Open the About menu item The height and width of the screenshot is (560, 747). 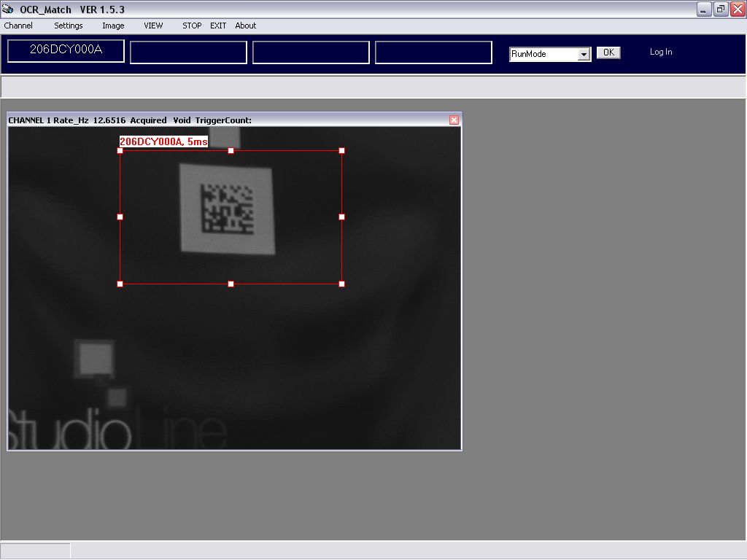click(x=246, y=26)
